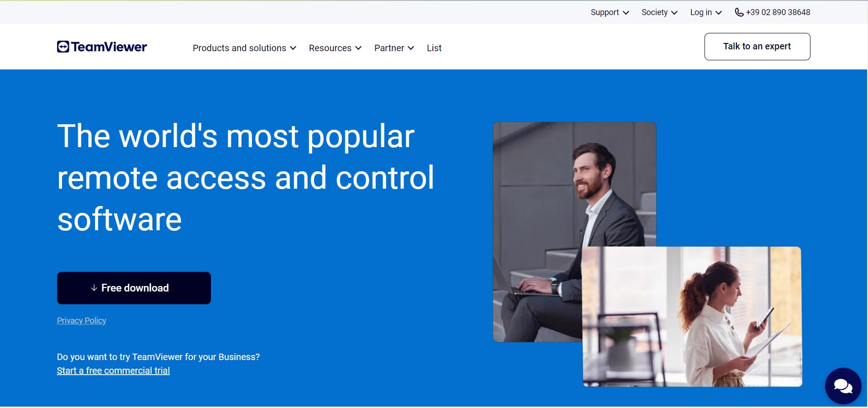Click the TeamViewer logo icon
868x408 pixels.
(x=63, y=47)
